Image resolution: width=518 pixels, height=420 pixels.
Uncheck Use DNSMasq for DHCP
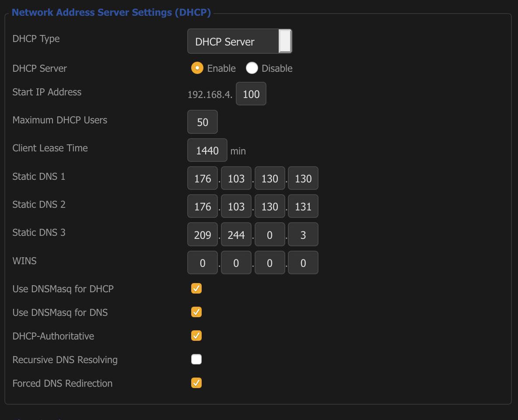click(x=196, y=289)
